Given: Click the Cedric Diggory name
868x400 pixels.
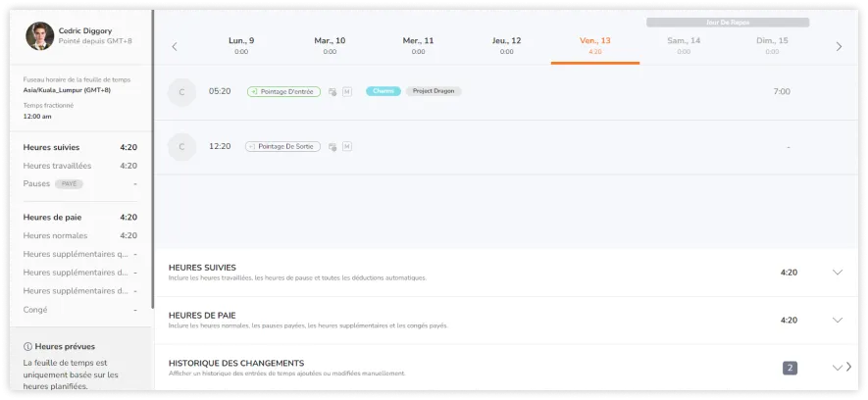Looking at the screenshot, I should pyautogui.click(x=85, y=31).
